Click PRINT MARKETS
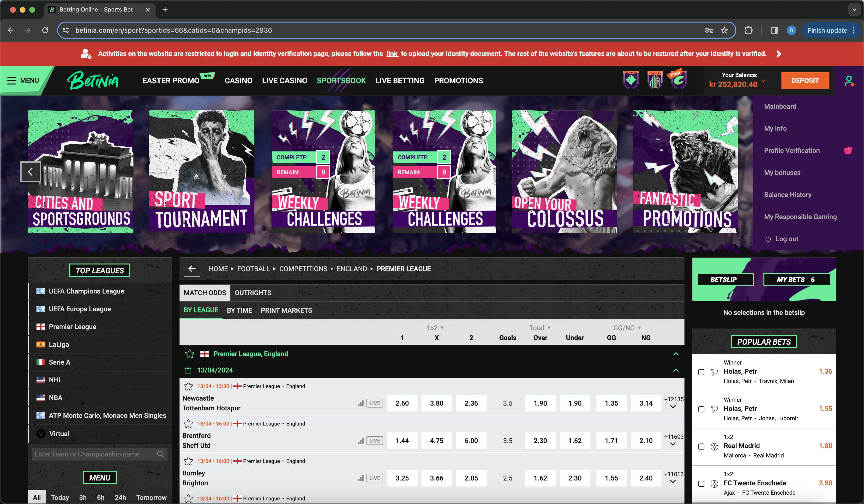 point(286,310)
